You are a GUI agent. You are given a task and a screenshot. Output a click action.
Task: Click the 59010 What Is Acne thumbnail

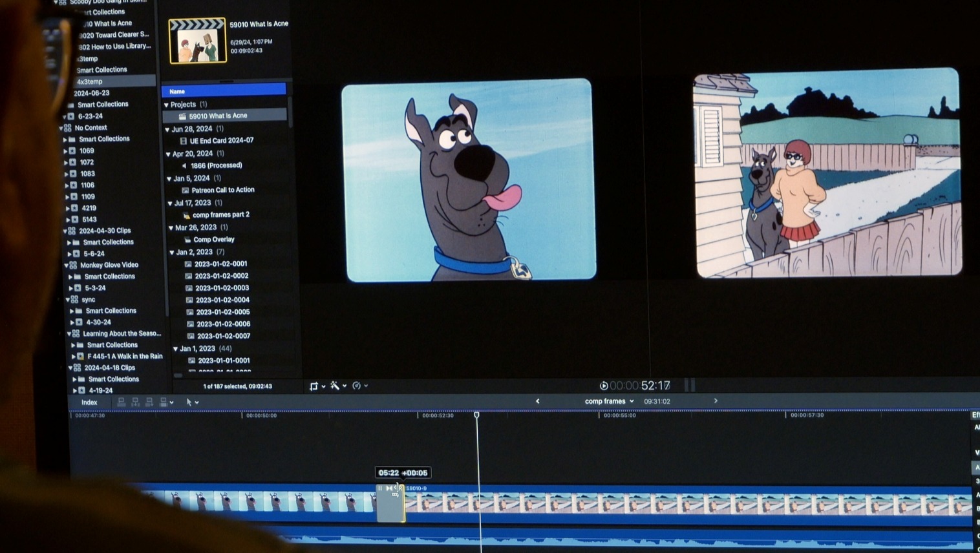coord(198,41)
